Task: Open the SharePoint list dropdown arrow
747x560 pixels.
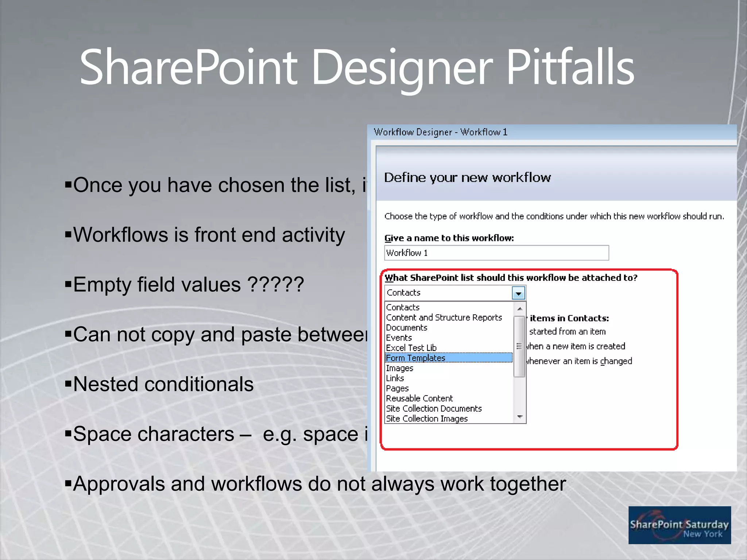Action: [518, 293]
